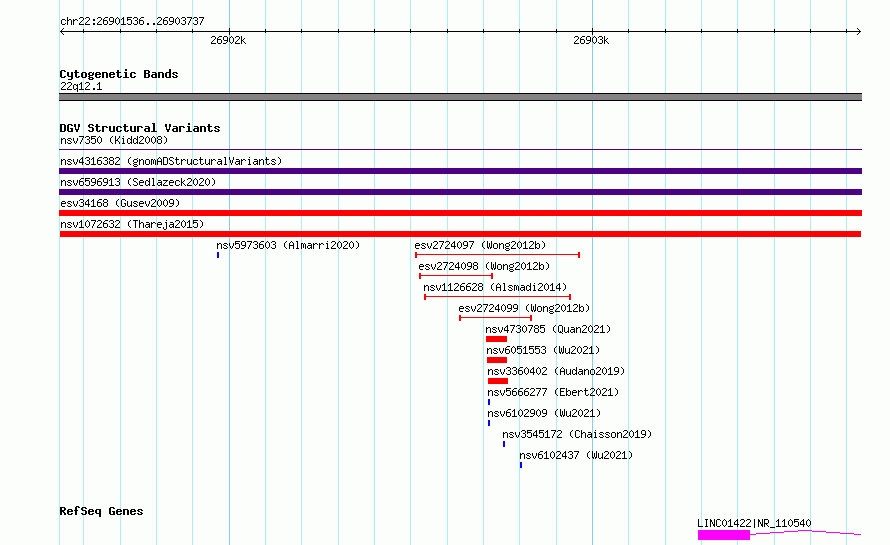Select the esv2724097 red span line

pos(497,255)
